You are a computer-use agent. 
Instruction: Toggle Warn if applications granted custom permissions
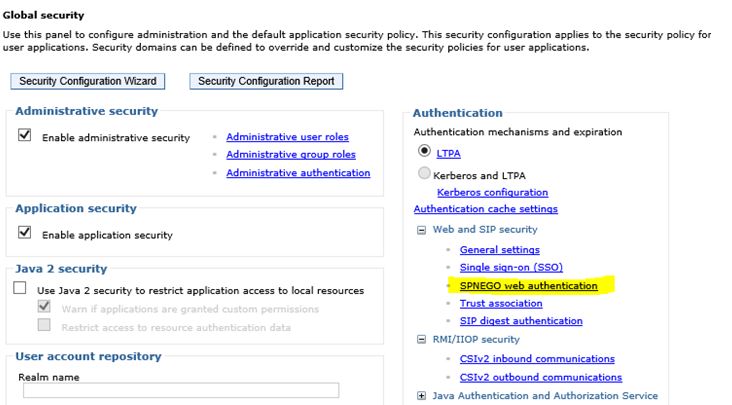tap(44, 306)
